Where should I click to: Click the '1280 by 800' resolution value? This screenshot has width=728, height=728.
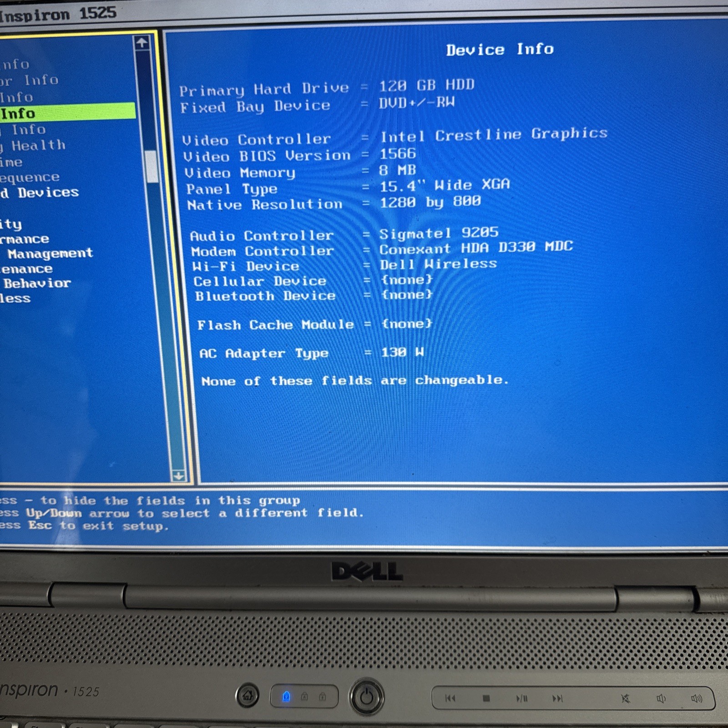pyautogui.click(x=430, y=202)
